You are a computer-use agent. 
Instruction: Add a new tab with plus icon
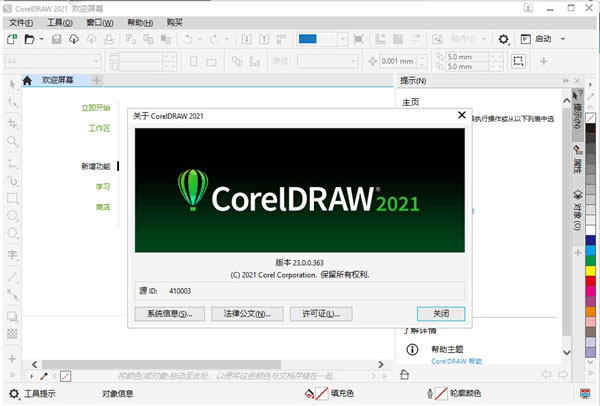(x=97, y=80)
